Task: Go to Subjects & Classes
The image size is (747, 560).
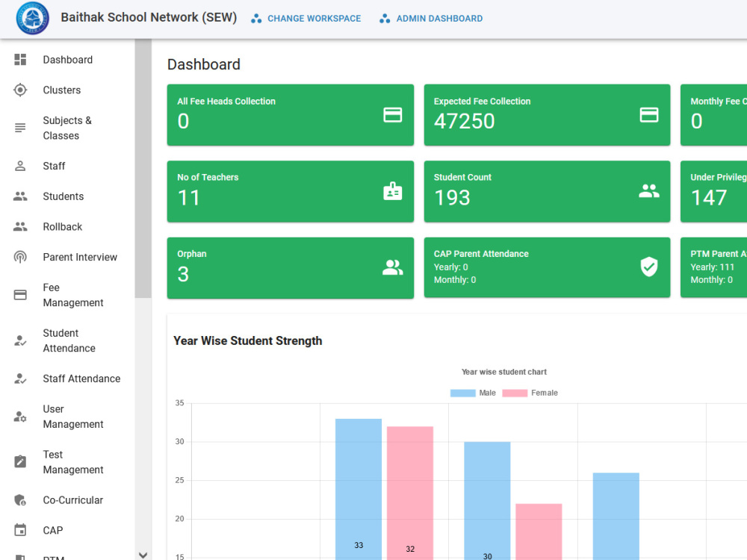Action: coord(68,128)
